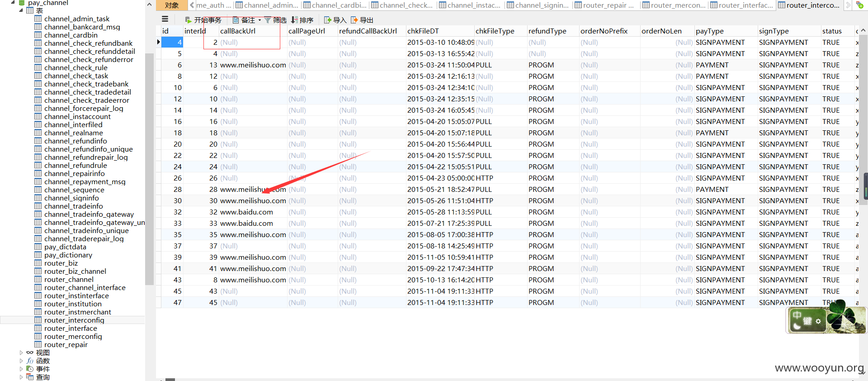Click the 筛选 filter toolbar button
The width and height of the screenshot is (868, 381).
(x=275, y=20)
